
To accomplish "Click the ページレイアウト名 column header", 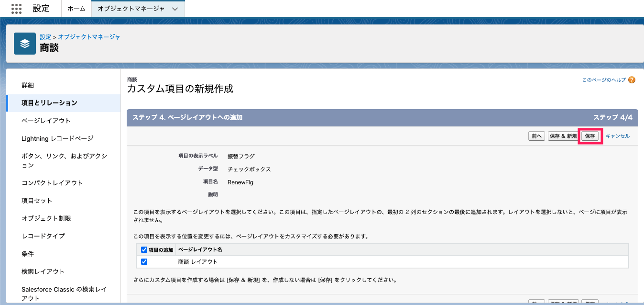I will pyautogui.click(x=200, y=249).
